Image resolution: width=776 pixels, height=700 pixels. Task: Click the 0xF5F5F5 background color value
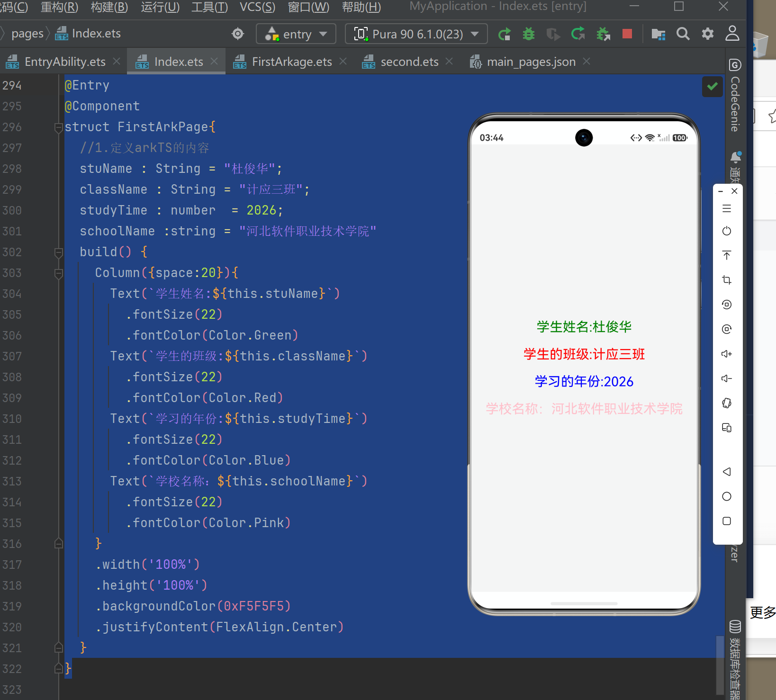point(253,606)
